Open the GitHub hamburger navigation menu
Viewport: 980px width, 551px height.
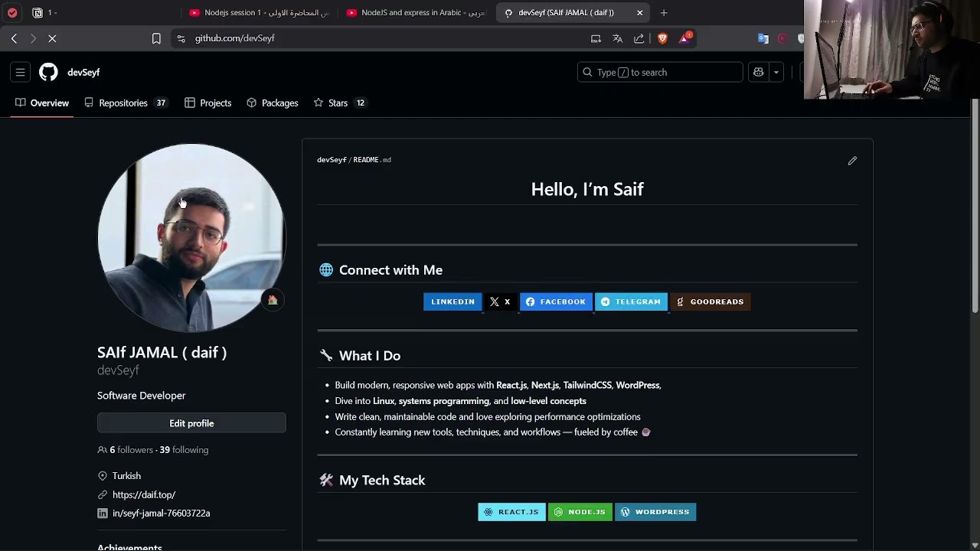point(21,72)
